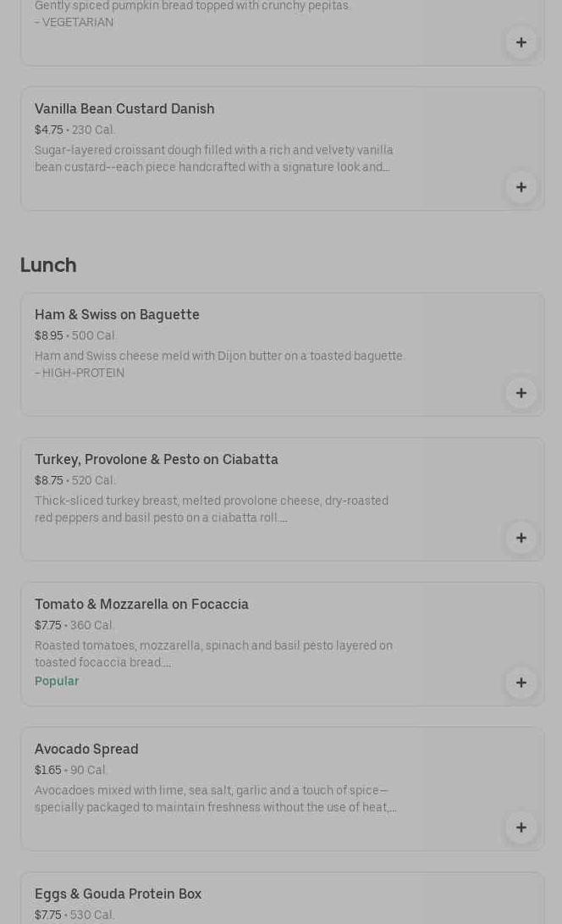Add Vanilla Bean Custard Danish to cart

[x=521, y=187]
